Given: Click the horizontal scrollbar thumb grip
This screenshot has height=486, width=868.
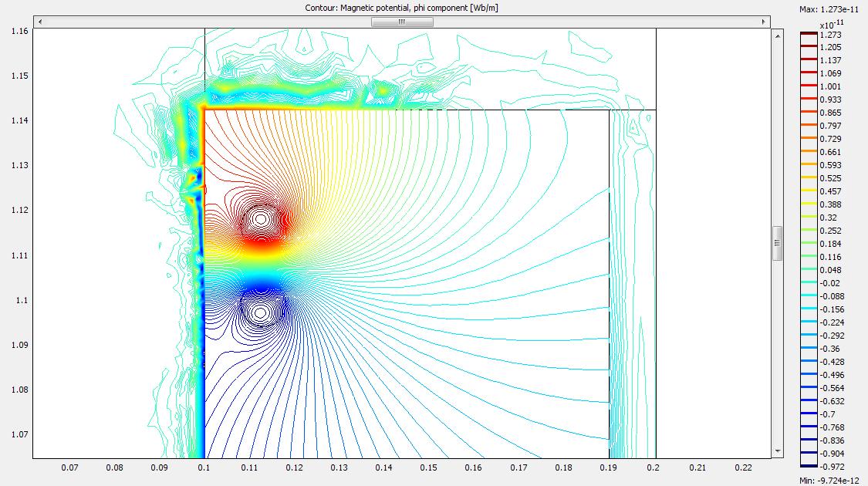Looking at the screenshot, I should click(x=401, y=22).
